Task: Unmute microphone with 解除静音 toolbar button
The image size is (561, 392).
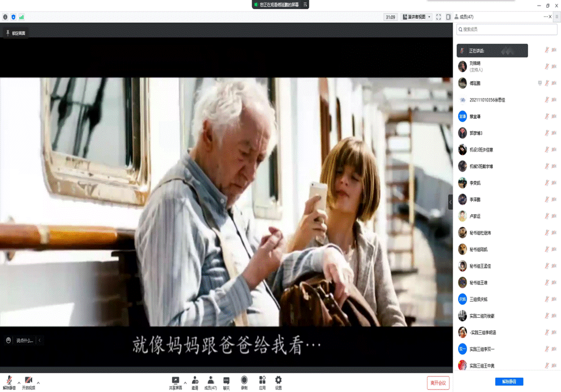Action: pos(9,383)
